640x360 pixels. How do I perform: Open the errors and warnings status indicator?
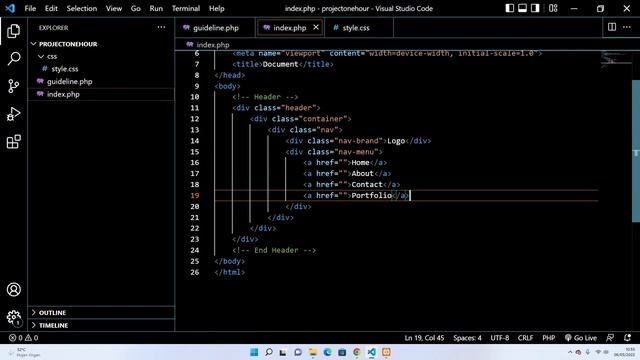click(24, 338)
